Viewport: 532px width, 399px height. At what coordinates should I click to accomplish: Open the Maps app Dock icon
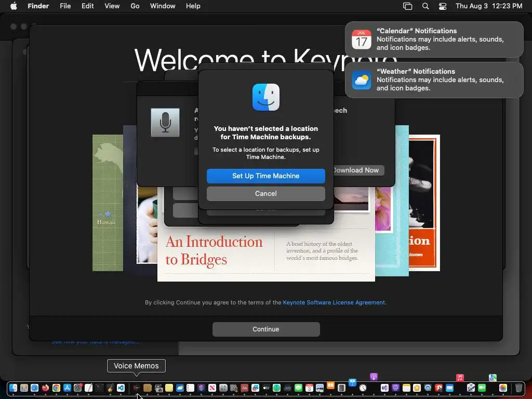coord(493,378)
